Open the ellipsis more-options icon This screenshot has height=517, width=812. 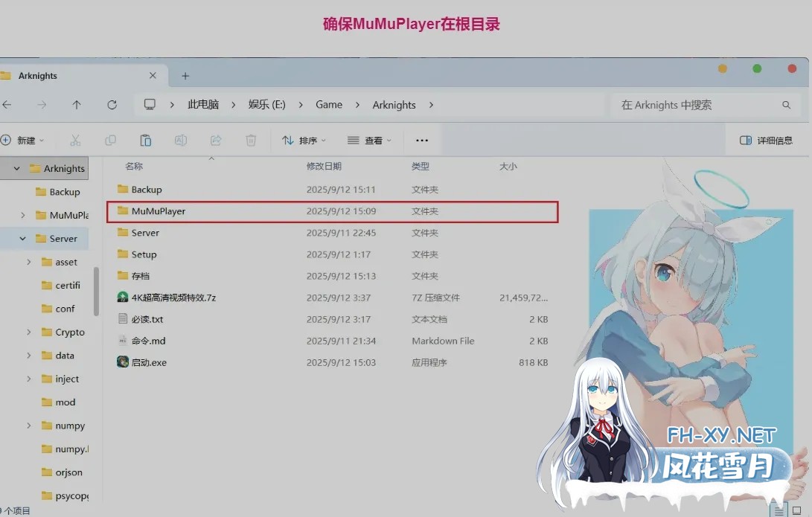click(422, 140)
